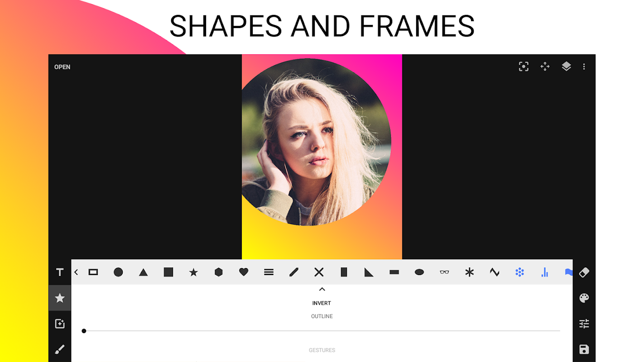Open the add image sticker tool
The height and width of the screenshot is (362, 644).
(60, 324)
